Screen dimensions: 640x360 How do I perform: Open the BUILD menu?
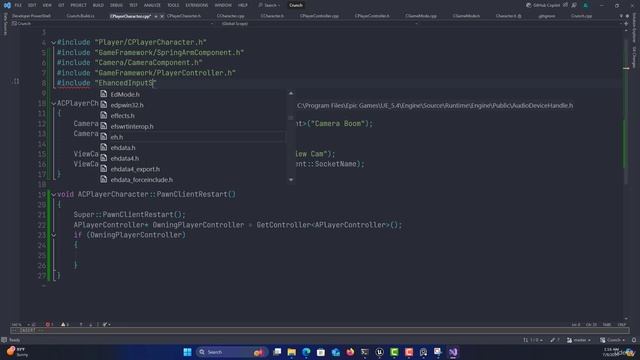click(x=98, y=5)
